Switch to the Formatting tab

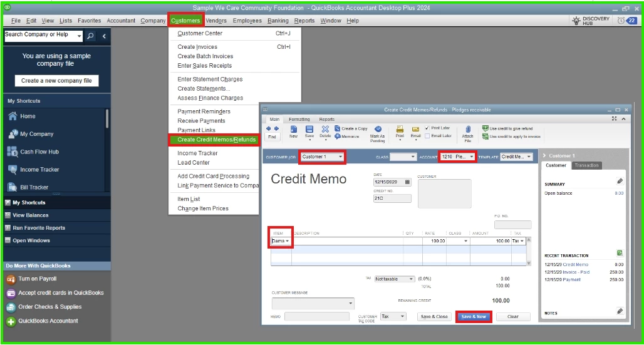tap(299, 120)
